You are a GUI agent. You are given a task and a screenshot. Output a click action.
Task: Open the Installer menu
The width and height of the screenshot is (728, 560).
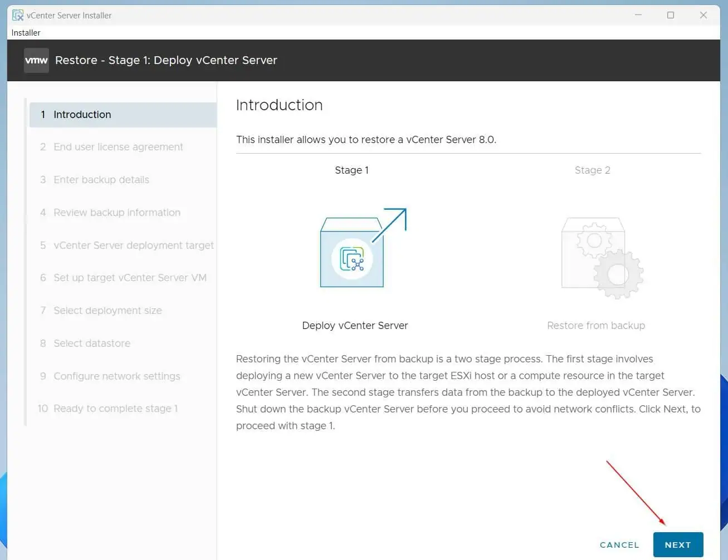coord(26,32)
